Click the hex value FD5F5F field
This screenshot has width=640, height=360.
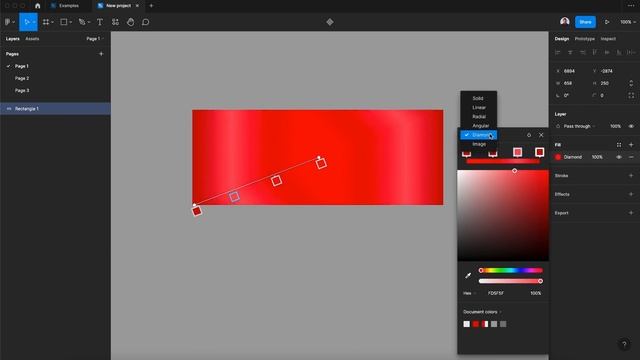[496, 293]
